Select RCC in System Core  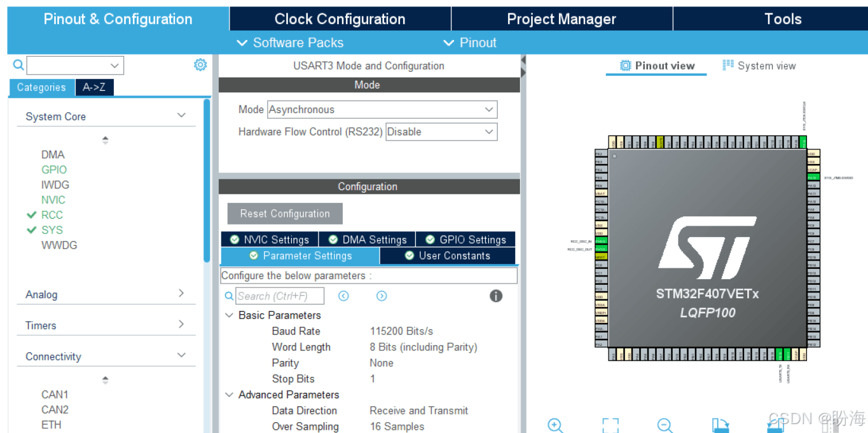tap(52, 215)
